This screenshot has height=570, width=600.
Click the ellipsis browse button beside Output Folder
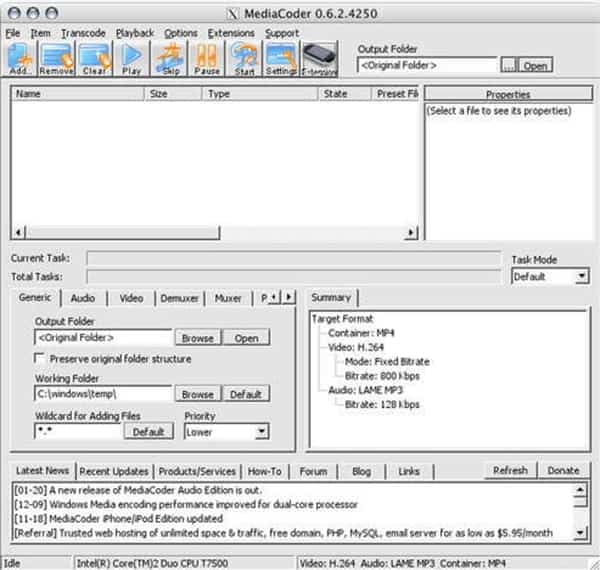pos(508,66)
